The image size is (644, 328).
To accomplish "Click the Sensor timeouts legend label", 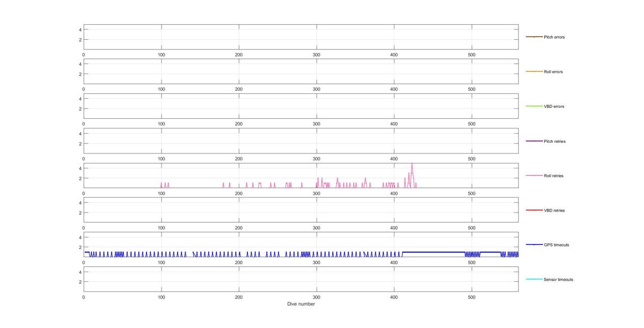I will pos(558,280).
